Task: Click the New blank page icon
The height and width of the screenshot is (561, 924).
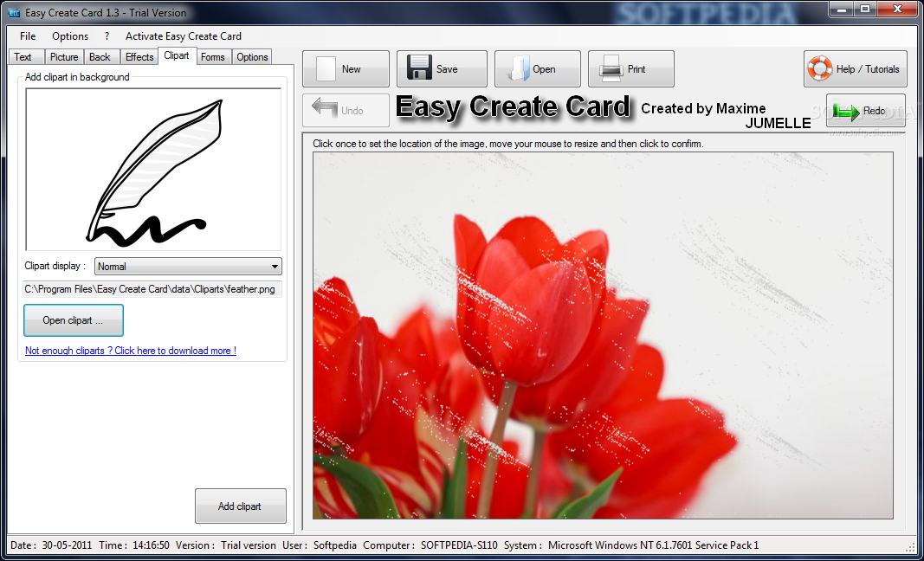Action: tap(326, 69)
